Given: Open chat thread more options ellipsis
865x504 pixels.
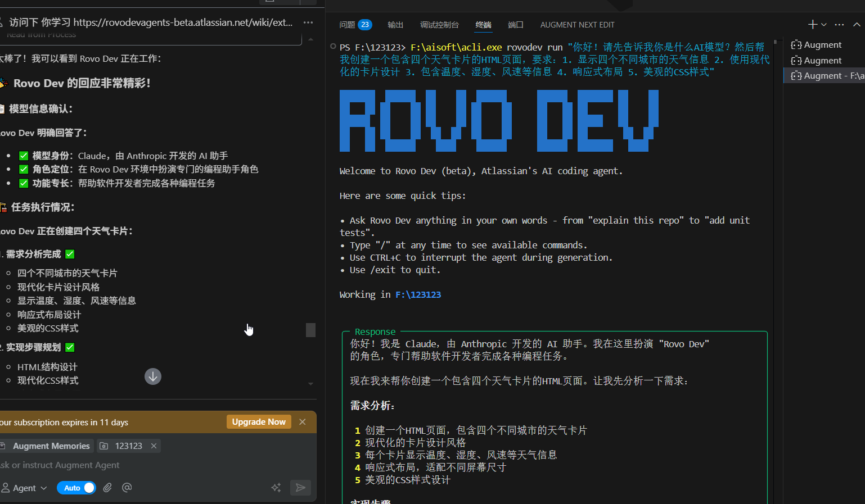Looking at the screenshot, I should click(x=308, y=22).
